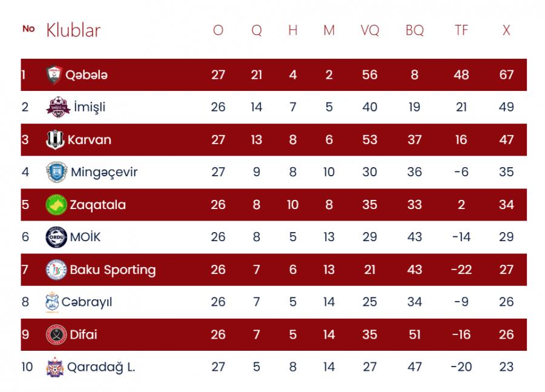Image resolution: width=545 pixels, height=392 pixels.
Task: Select the Zaqatala row points value 34
Action: tap(506, 205)
